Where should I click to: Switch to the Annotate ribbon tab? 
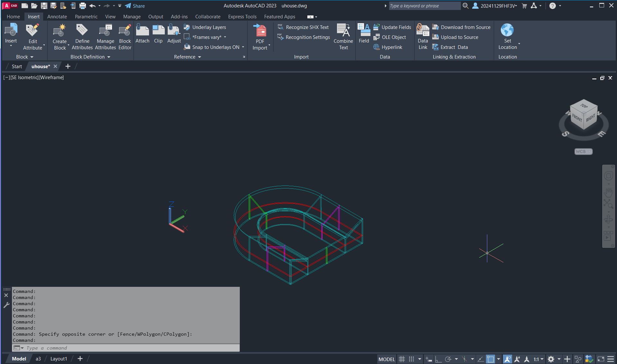(x=57, y=17)
